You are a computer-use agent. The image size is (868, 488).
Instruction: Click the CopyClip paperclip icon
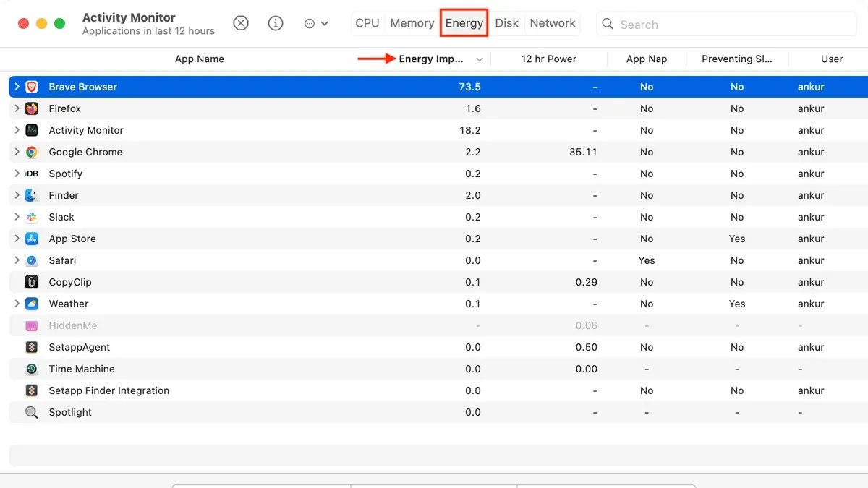pyautogui.click(x=32, y=282)
